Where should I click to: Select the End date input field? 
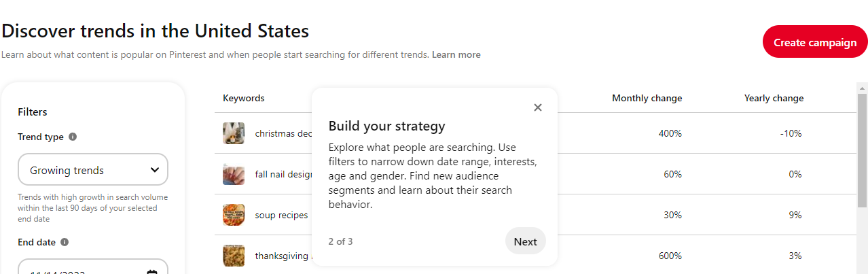coord(93,267)
